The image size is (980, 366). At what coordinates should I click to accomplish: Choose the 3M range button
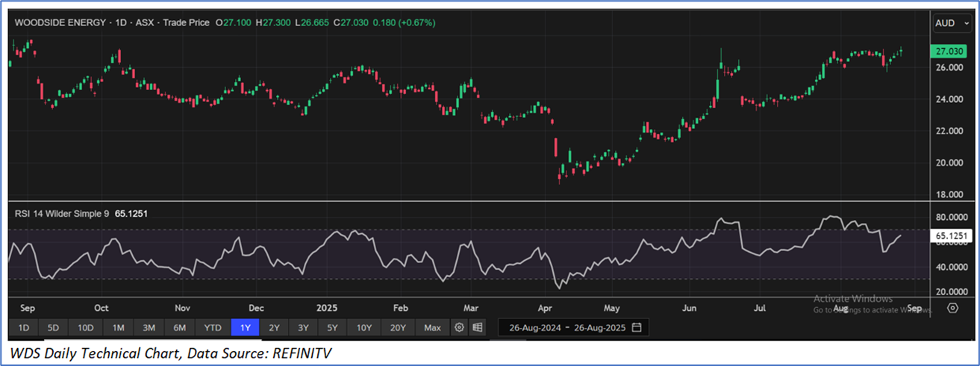pos(149,327)
